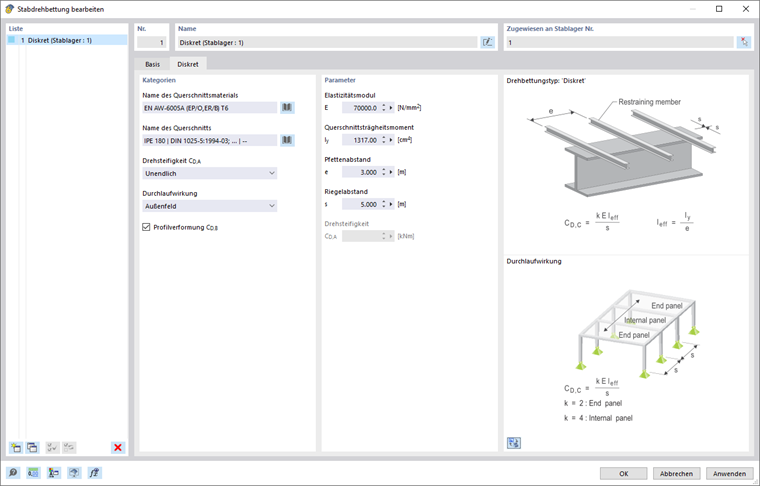Click the pick member support icon at top right
The height and width of the screenshot is (486, 760).
pos(744,43)
